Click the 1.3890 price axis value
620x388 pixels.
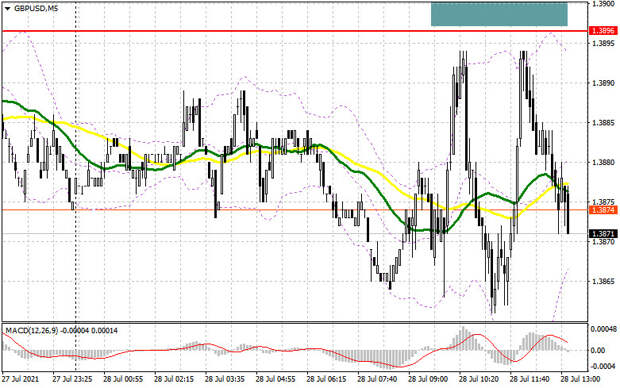(x=603, y=83)
